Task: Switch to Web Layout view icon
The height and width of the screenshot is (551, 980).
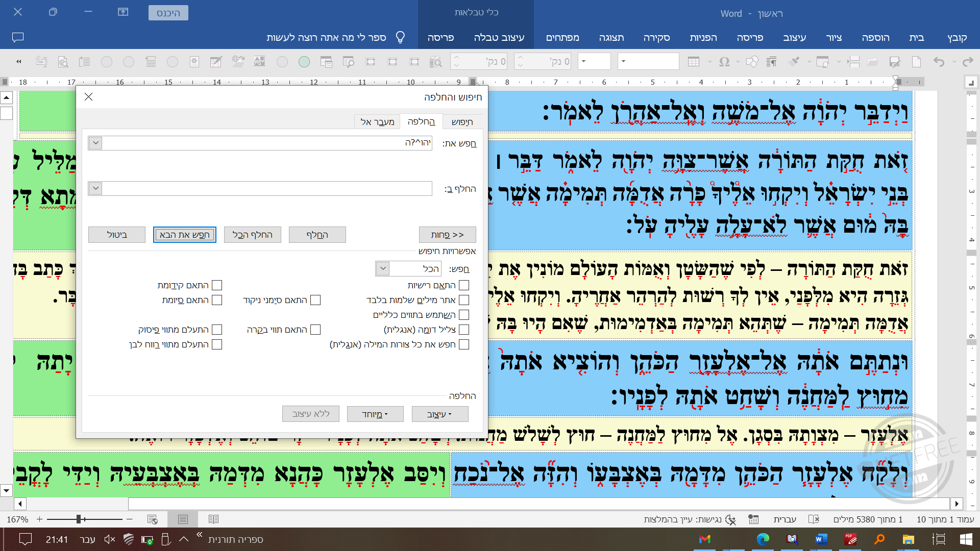Action: (152, 519)
